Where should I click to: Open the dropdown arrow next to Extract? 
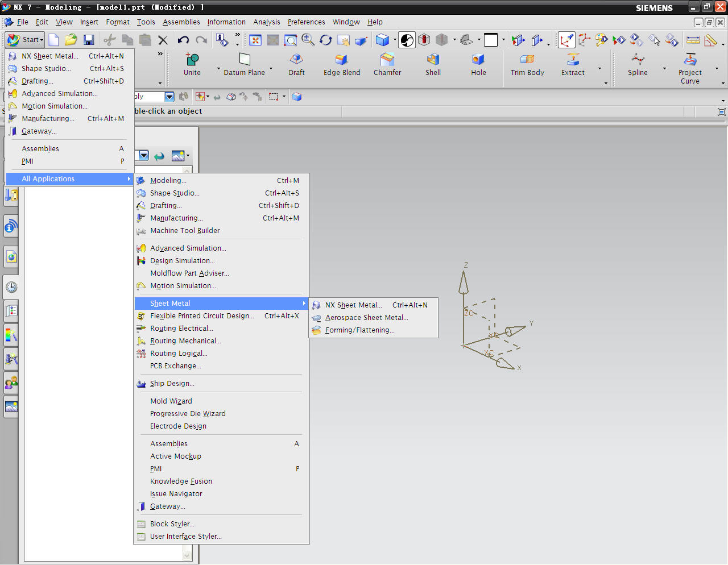pos(599,69)
